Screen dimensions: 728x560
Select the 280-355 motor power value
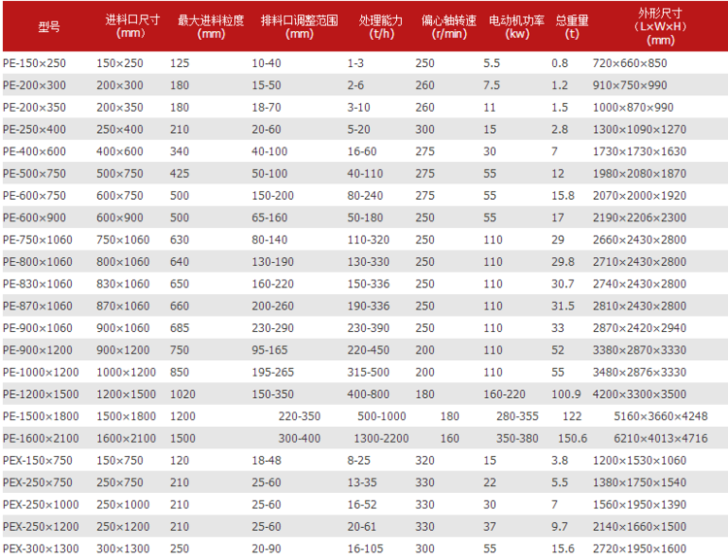pyautogui.click(x=517, y=416)
